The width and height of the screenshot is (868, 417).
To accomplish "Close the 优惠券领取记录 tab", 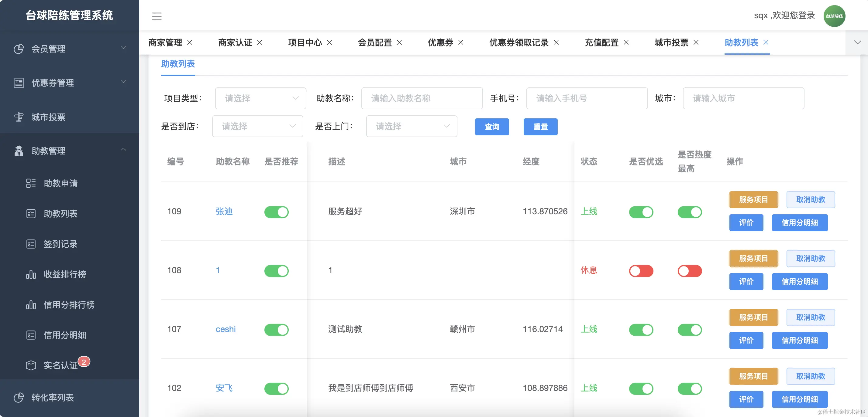I will tap(556, 42).
